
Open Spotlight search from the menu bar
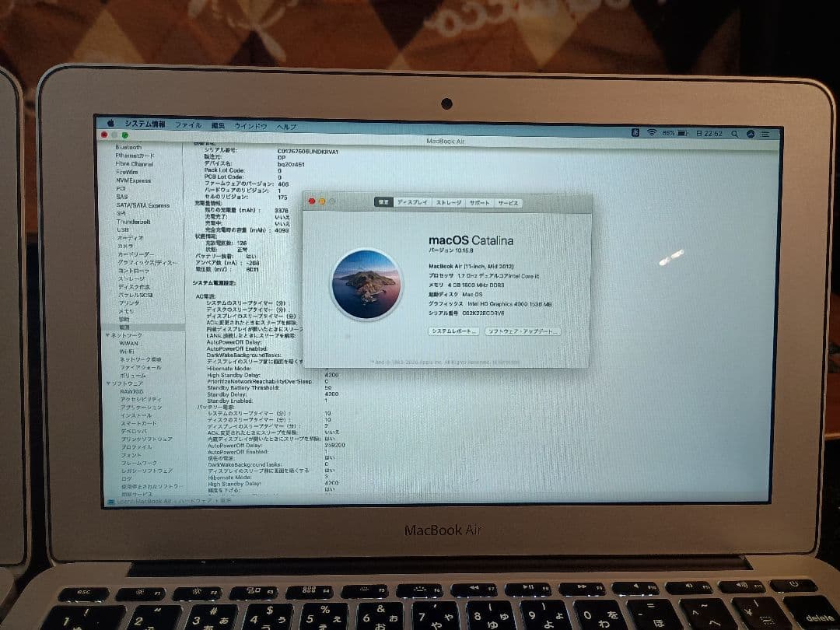(x=735, y=132)
